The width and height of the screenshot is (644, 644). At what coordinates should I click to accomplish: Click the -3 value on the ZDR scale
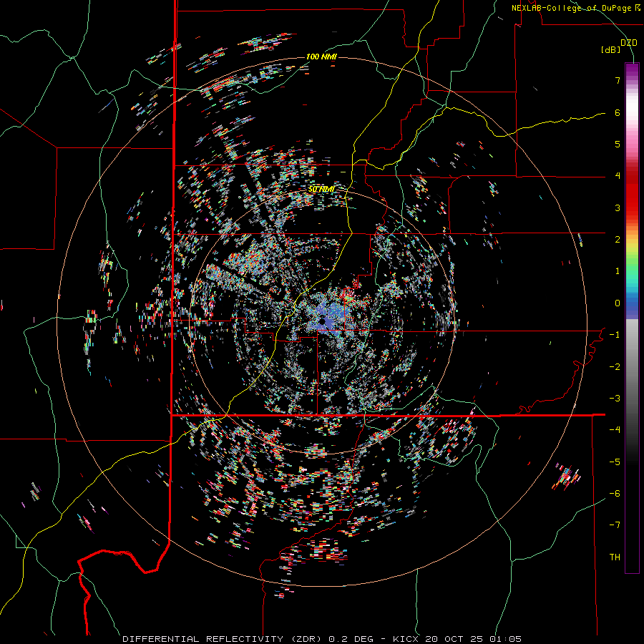[x=615, y=399]
